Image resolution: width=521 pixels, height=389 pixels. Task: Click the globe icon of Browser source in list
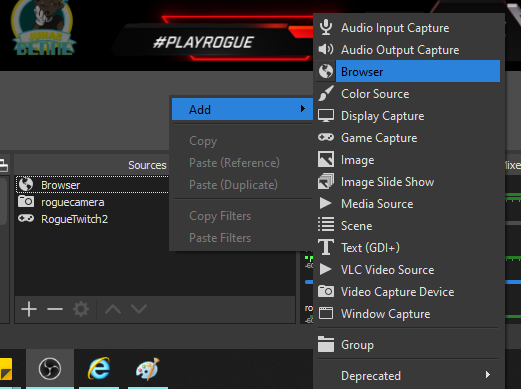click(x=26, y=184)
